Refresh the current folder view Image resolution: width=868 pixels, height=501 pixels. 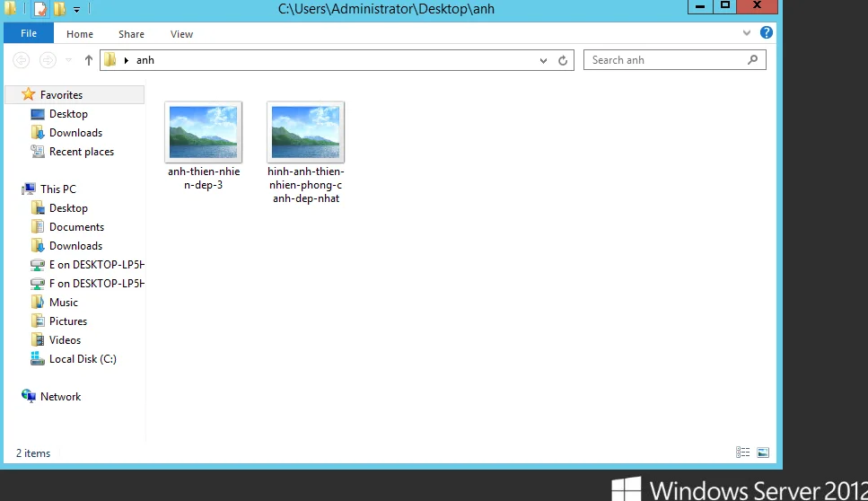click(x=563, y=61)
